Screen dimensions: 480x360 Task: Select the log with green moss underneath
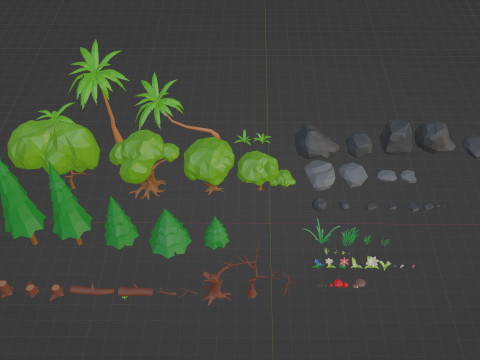[135, 292]
